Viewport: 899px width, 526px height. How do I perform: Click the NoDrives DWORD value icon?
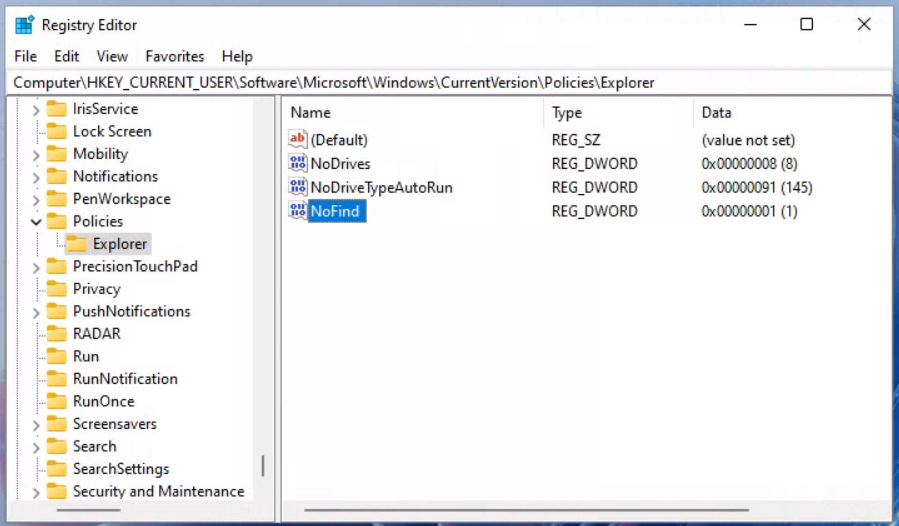click(298, 164)
